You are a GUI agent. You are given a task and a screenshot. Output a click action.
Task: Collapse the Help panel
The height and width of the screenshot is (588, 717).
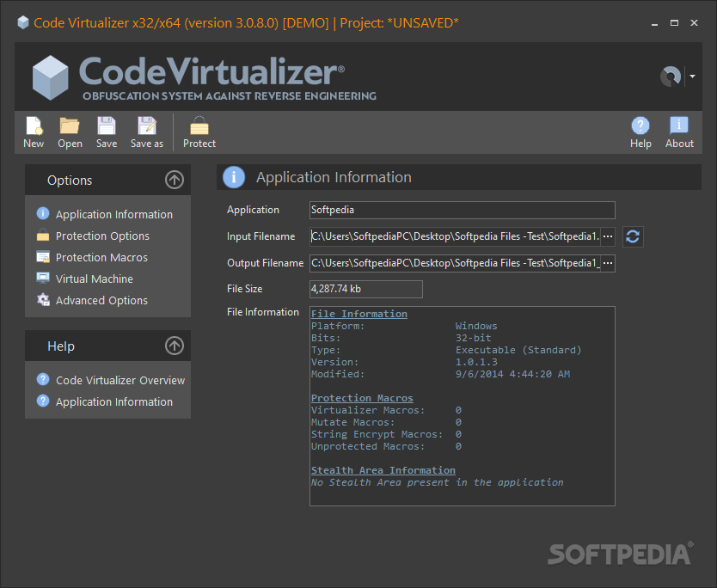(x=175, y=346)
